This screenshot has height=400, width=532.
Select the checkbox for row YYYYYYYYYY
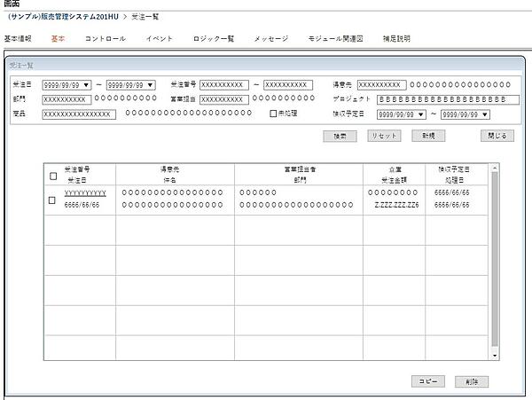coord(53,200)
